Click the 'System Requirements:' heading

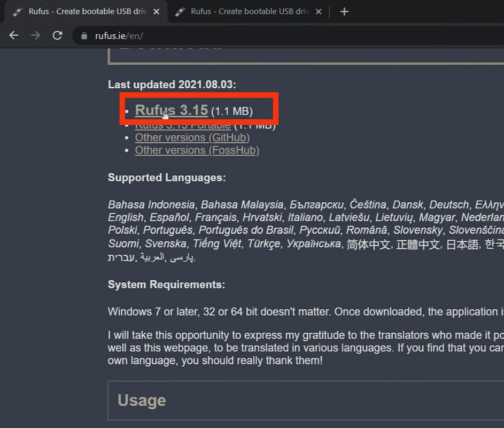tap(167, 285)
